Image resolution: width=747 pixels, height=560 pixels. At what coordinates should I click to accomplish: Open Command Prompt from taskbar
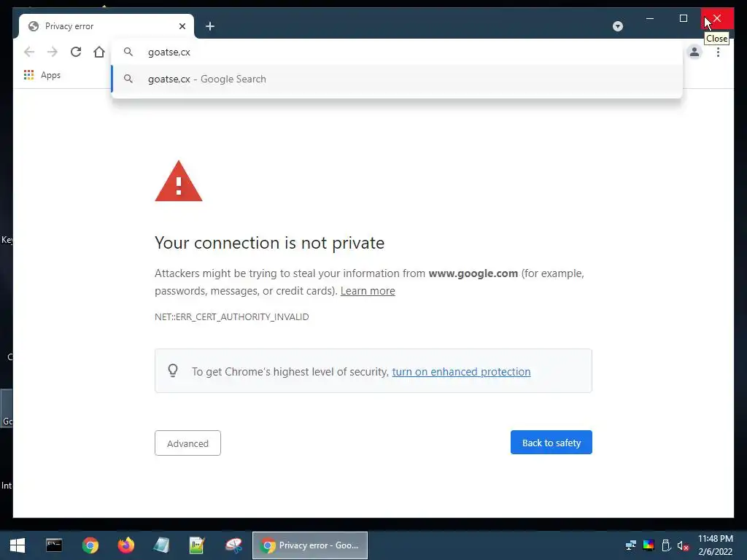click(54, 545)
